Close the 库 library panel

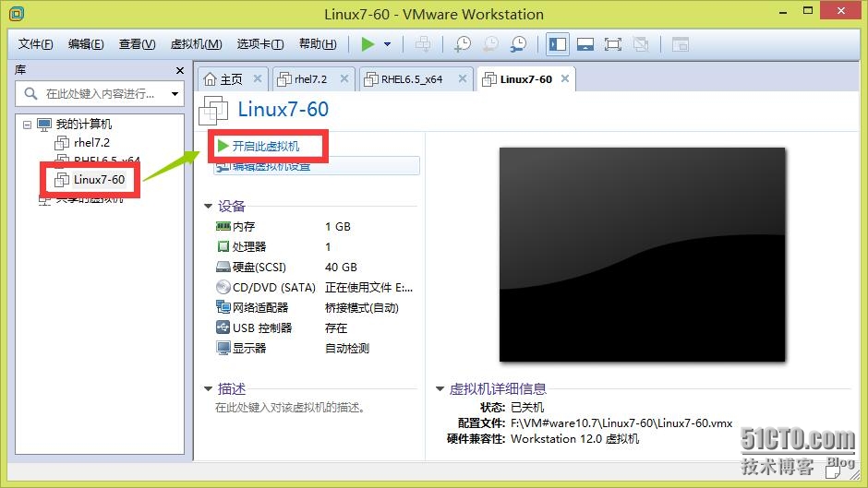[x=179, y=70]
